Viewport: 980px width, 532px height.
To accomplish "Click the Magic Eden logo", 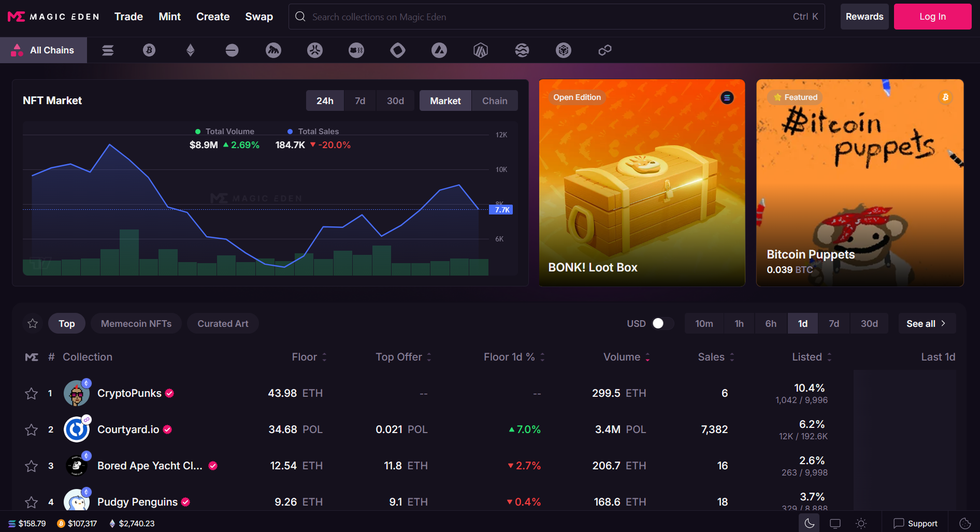I will pyautogui.click(x=53, y=17).
